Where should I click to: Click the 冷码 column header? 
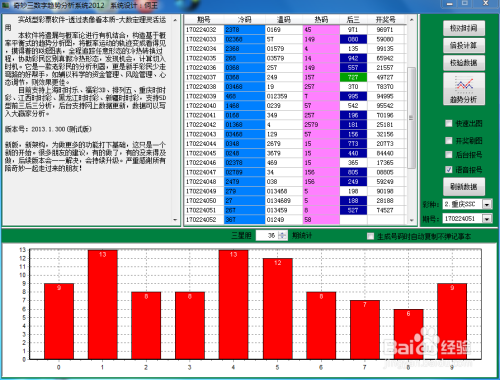[x=245, y=19]
